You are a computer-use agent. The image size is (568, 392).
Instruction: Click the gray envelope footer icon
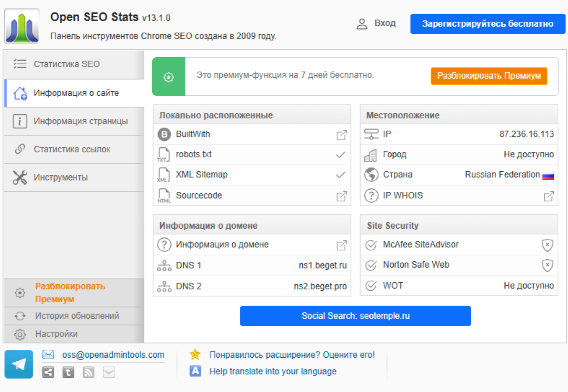(109, 372)
